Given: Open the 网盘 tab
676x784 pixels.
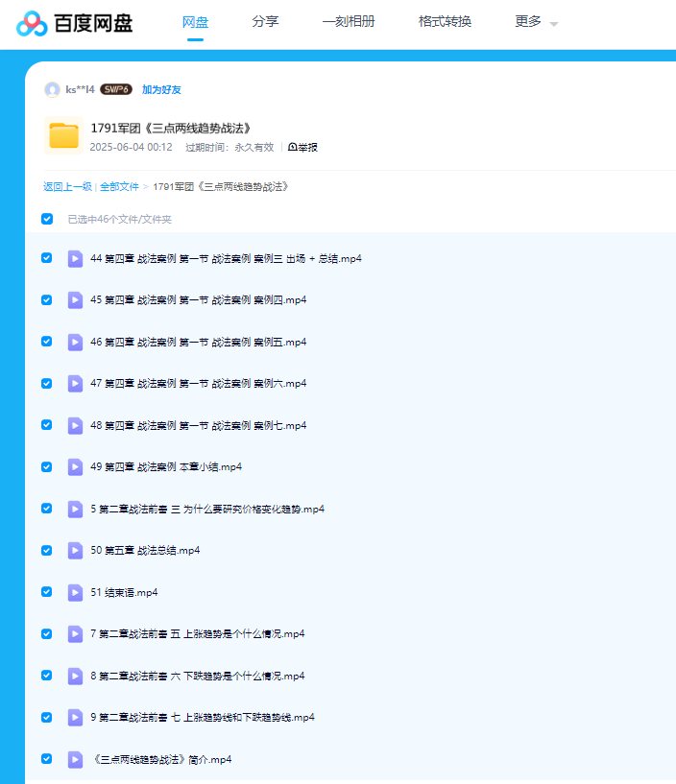Looking at the screenshot, I should [196, 22].
